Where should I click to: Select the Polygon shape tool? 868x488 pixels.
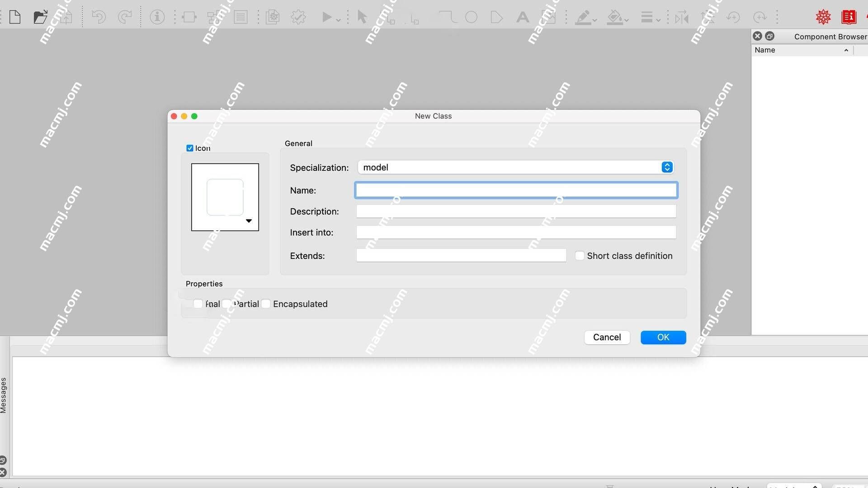496,17
